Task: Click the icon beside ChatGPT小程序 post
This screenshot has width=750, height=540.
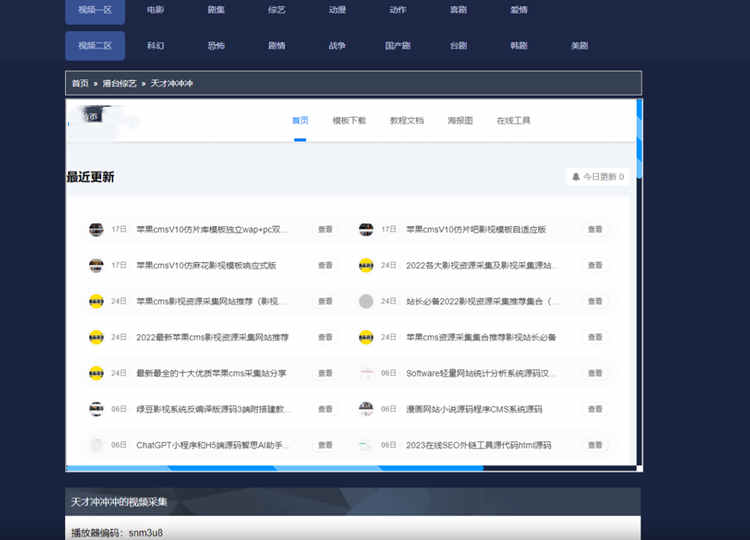Action: [96, 445]
